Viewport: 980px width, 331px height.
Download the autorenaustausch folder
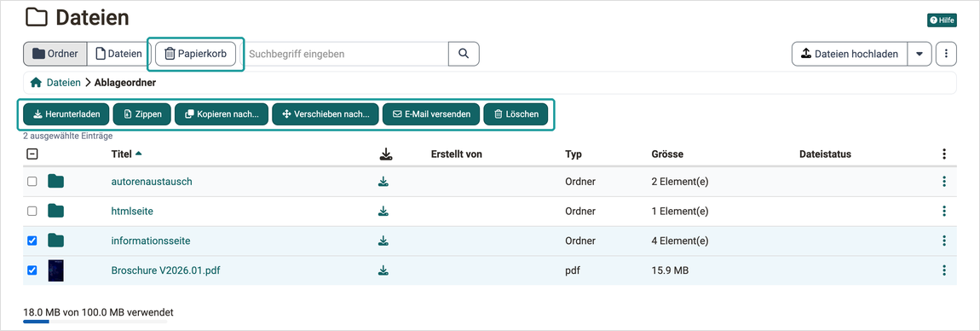(x=383, y=182)
